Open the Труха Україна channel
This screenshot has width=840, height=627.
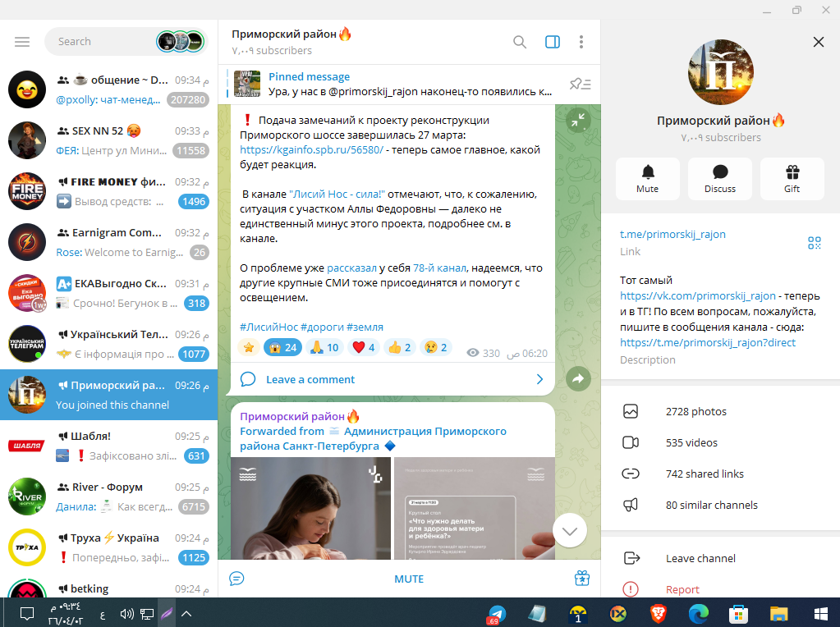108,547
